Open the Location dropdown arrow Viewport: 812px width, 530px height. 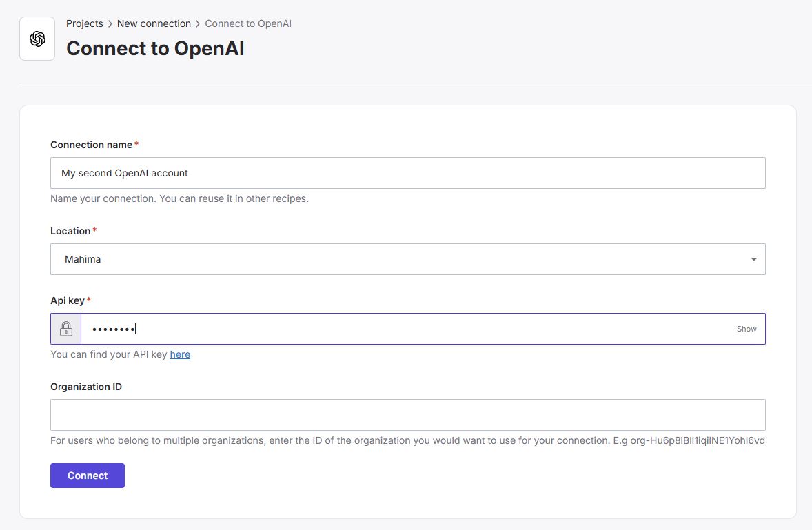point(753,259)
